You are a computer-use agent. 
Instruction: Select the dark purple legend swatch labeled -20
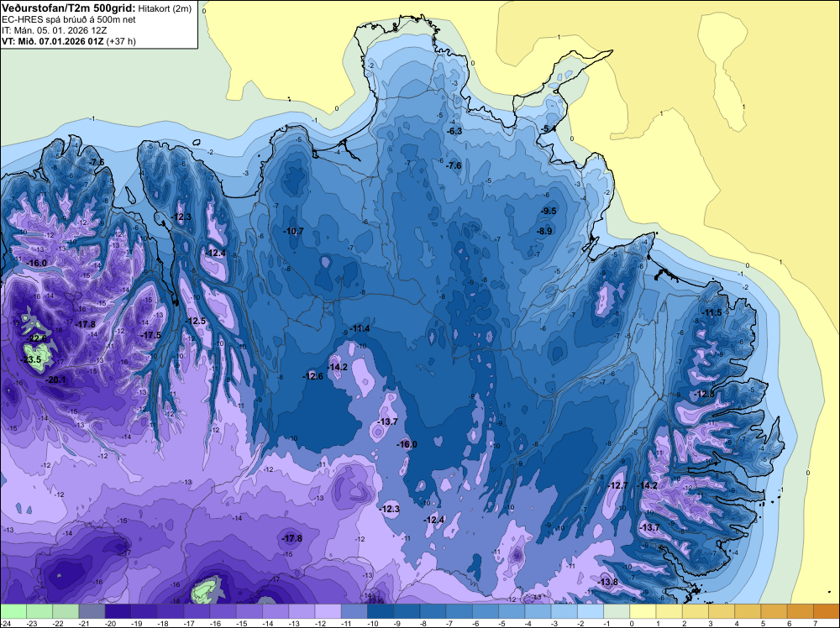pos(118,611)
